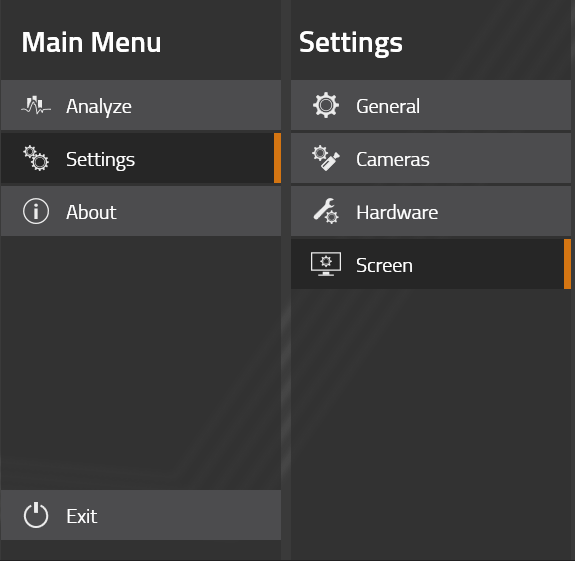Viewport: 575px width, 561px height.
Task: Click the Exit power icon
Action: pos(36,515)
